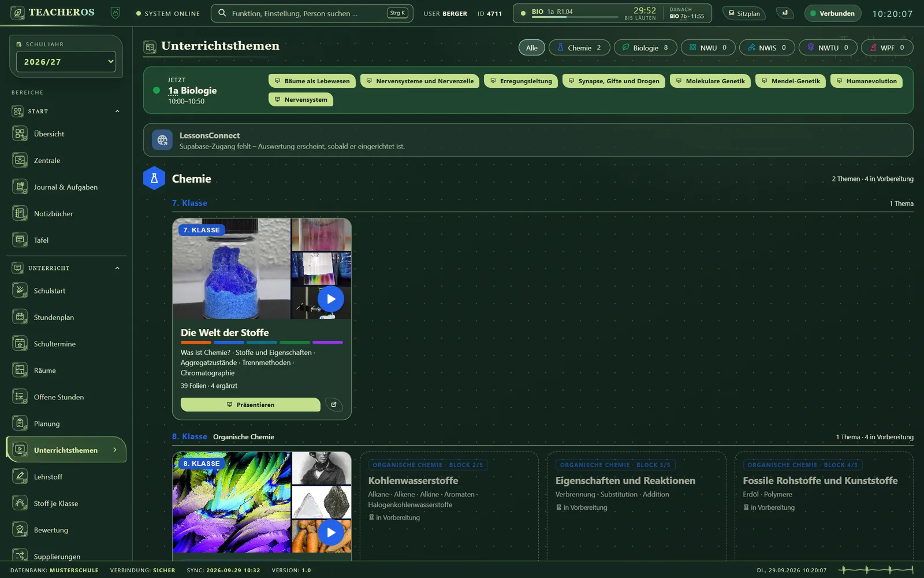Filter topics by NWIS
Screen dimensions: 924x578
(767, 48)
